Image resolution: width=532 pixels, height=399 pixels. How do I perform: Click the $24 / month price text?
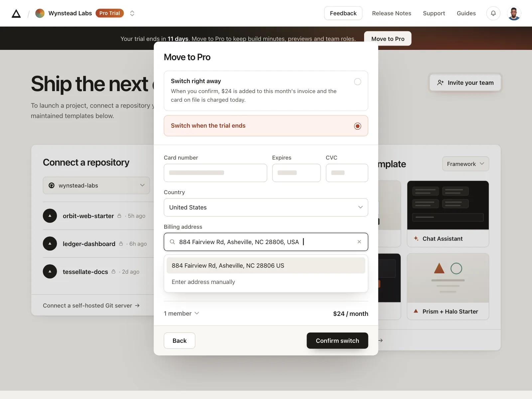pyautogui.click(x=350, y=314)
